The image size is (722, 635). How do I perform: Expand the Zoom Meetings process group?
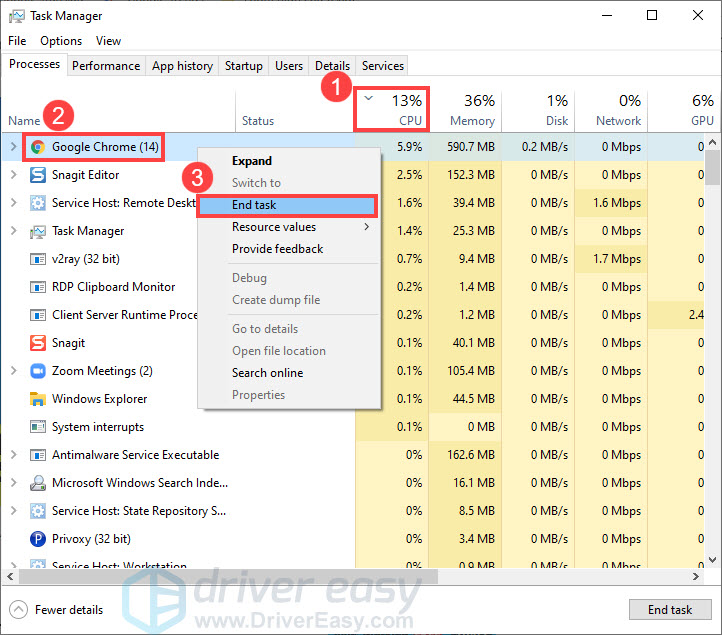click(x=13, y=371)
